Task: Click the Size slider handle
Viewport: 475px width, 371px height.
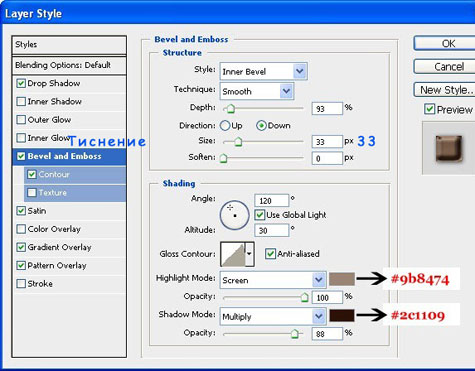Action: [x=238, y=142]
